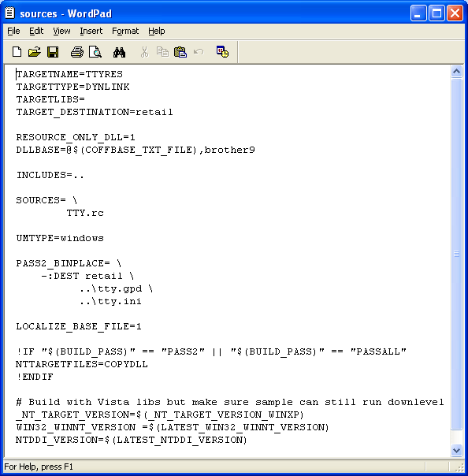
Task: Open the View menu
Action: click(61, 31)
